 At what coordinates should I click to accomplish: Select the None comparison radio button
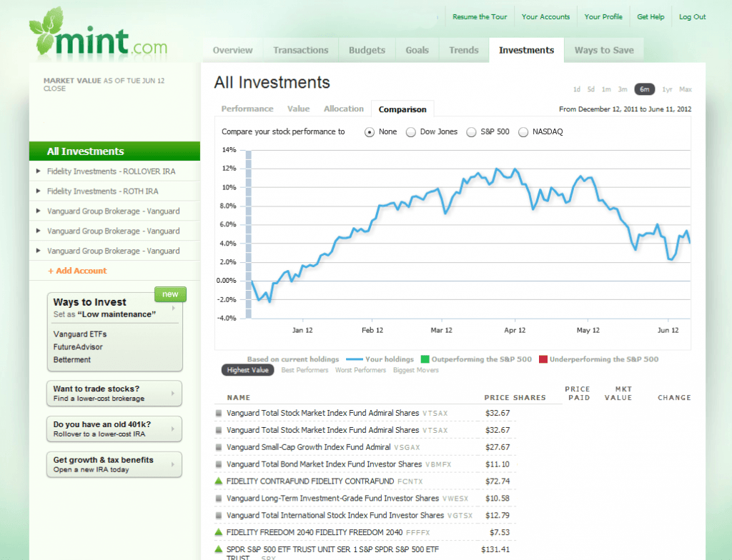pos(370,133)
